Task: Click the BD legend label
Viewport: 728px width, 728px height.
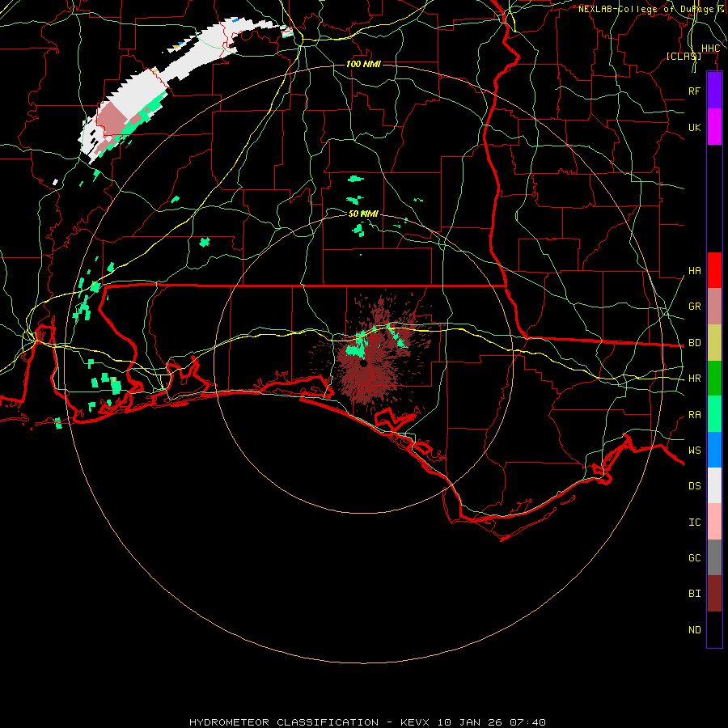Action: 694,343
